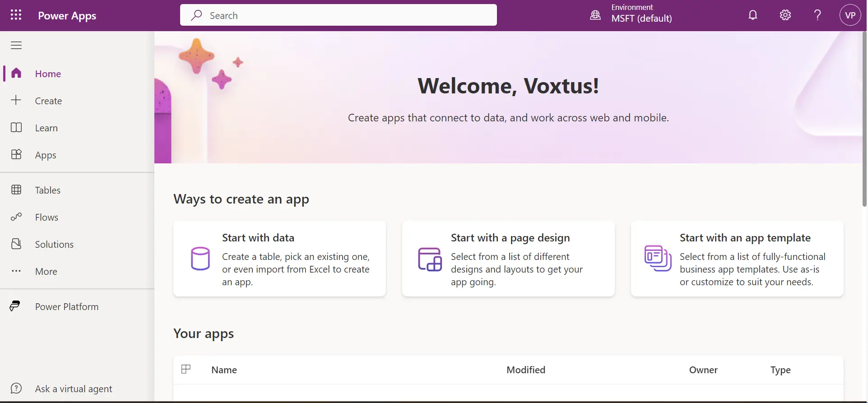Viewport: 868px width, 403px height.
Task: Click the Your apps heading
Action: pyautogui.click(x=204, y=334)
